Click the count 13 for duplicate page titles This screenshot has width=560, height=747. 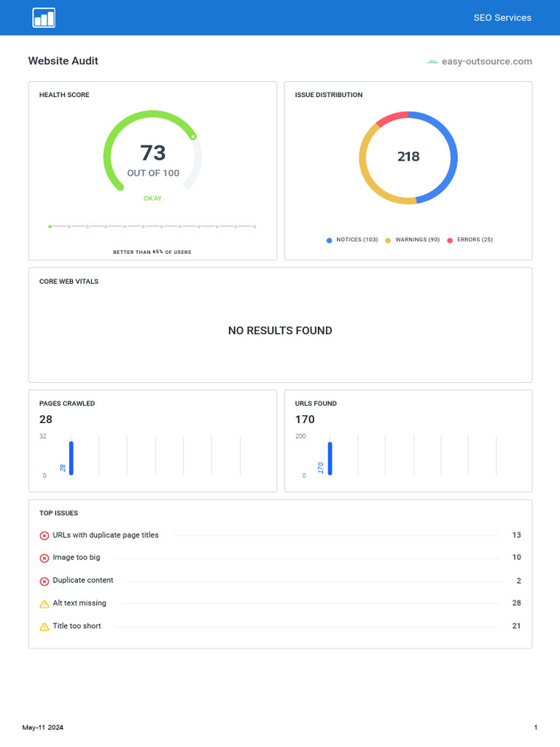[517, 535]
